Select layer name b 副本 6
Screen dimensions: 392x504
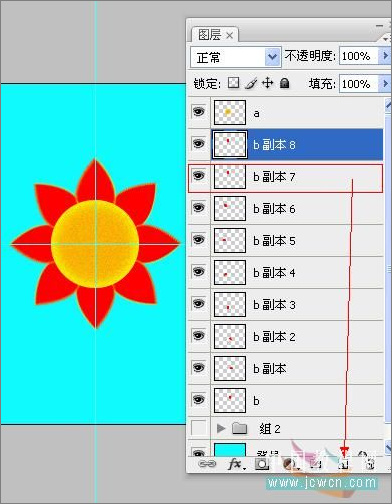274,209
